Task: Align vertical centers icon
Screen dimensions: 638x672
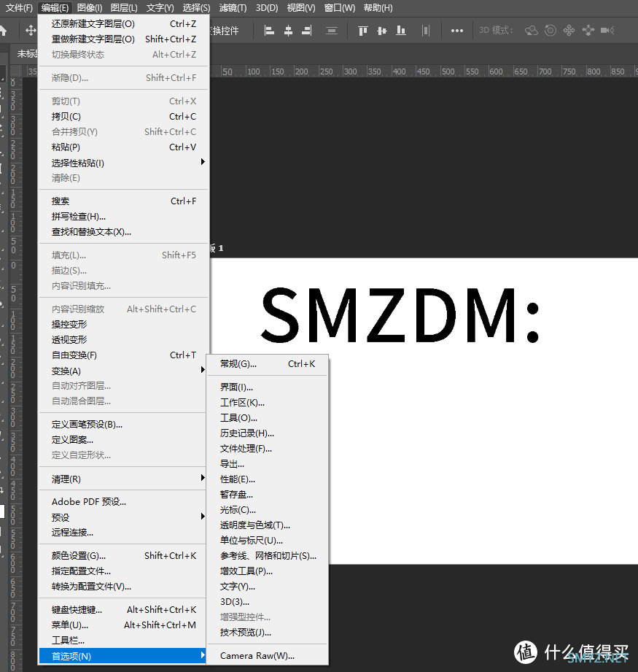Action: coord(382,31)
